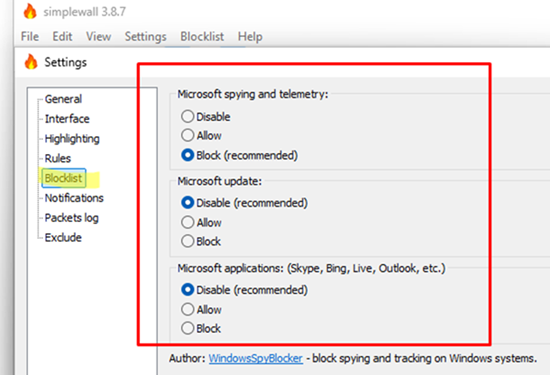Screen dimensions: 550x375
Task: Open the WindowsSpyBlocker author link
Action: coord(256,358)
